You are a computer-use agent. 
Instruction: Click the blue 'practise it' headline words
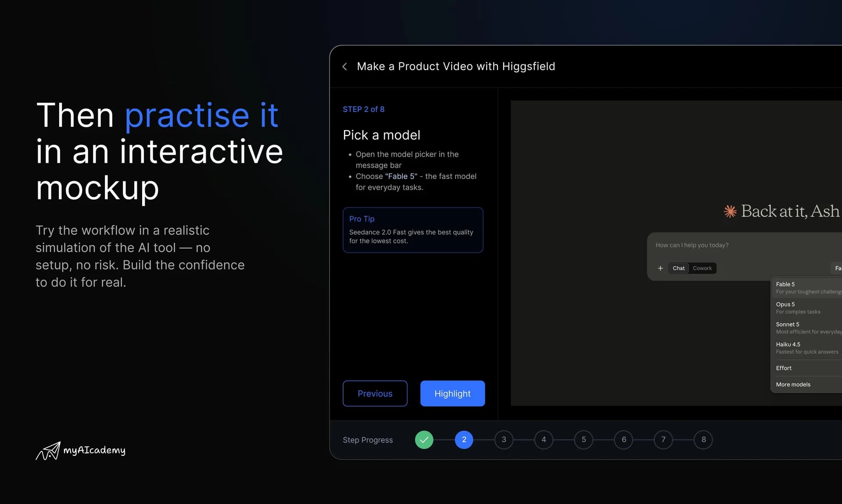201,115
